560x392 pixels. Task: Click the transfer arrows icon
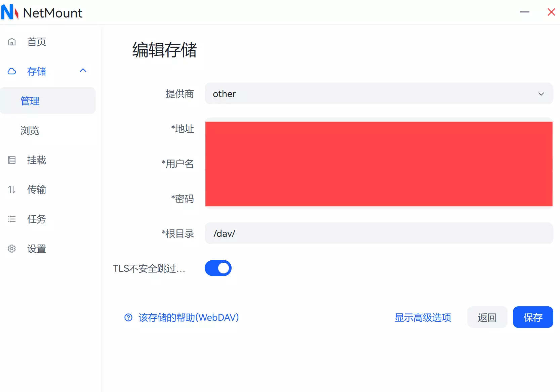point(12,190)
